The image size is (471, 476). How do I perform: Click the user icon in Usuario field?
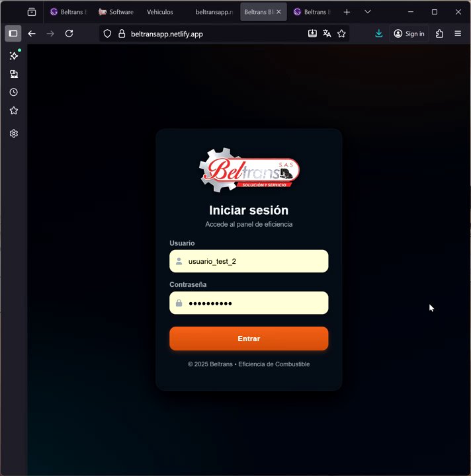click(179, 261)
